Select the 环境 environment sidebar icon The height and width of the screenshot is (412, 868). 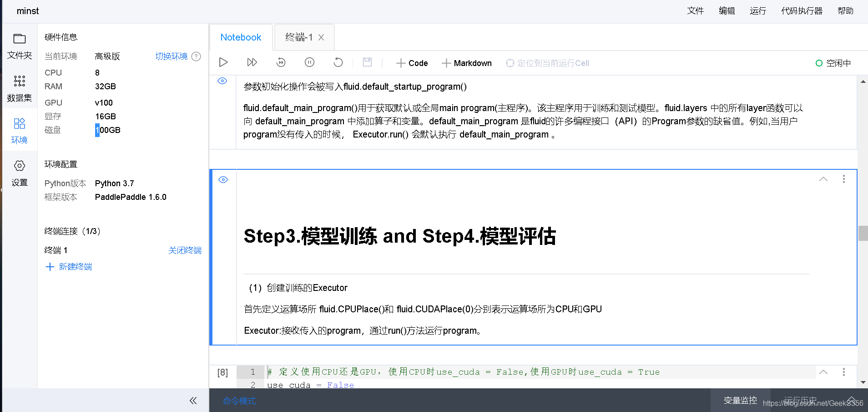(20, 131)
